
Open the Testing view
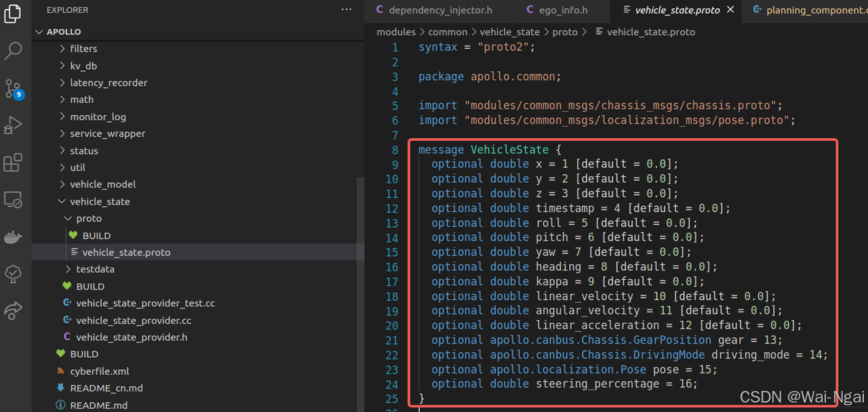(x=14, y=274)
